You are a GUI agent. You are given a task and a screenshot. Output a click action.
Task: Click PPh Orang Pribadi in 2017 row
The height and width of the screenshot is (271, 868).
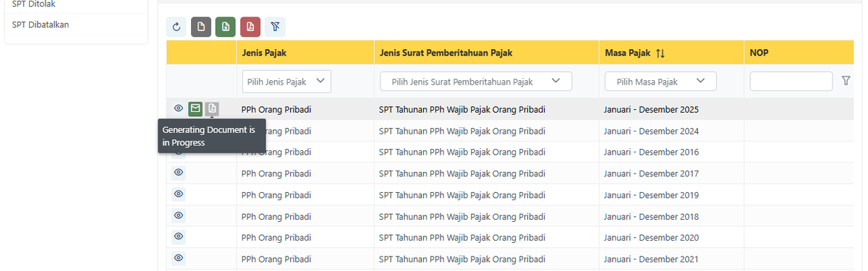[x=276, y=173]
